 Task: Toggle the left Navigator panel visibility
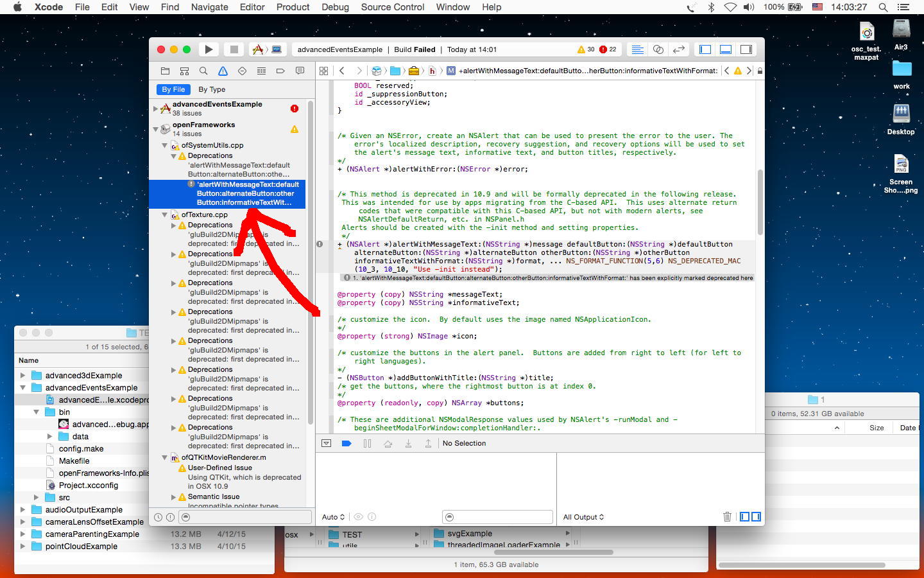click(x=705, y=49)
